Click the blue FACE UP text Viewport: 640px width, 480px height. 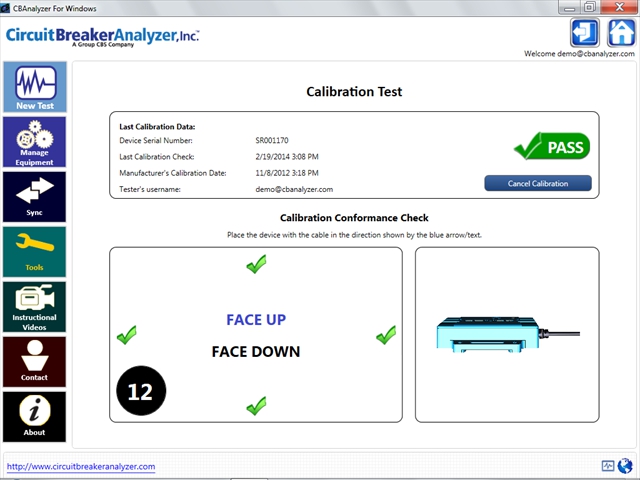pyautogui.click(x=256, y=320)
